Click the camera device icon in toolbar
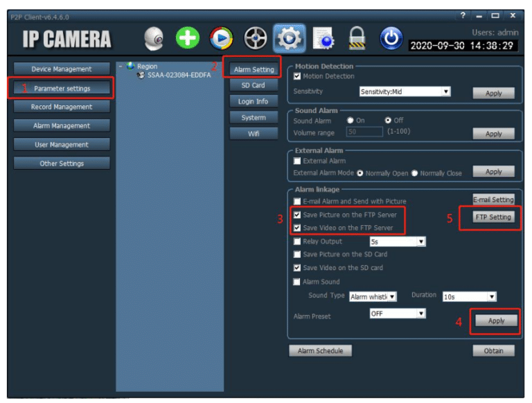Image resolution: width=532 pixels, height=403 pixels. click(x=154, y=39)
